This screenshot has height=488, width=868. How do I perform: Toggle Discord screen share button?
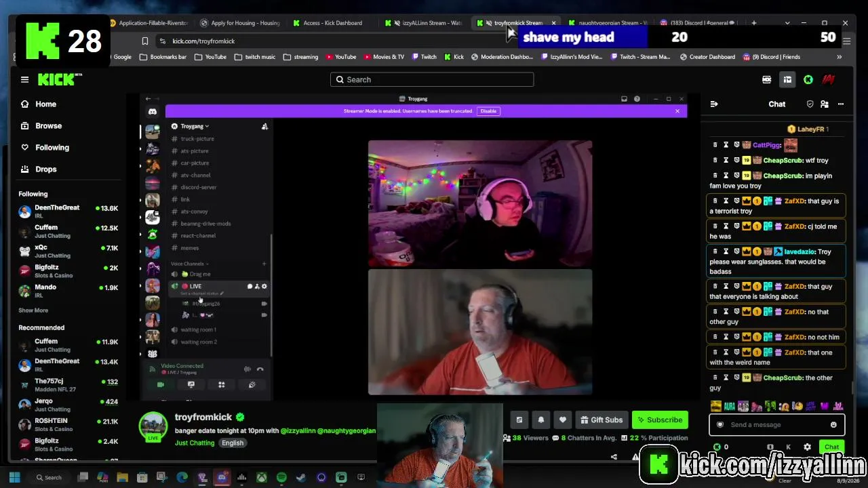[x=191, y=384]
